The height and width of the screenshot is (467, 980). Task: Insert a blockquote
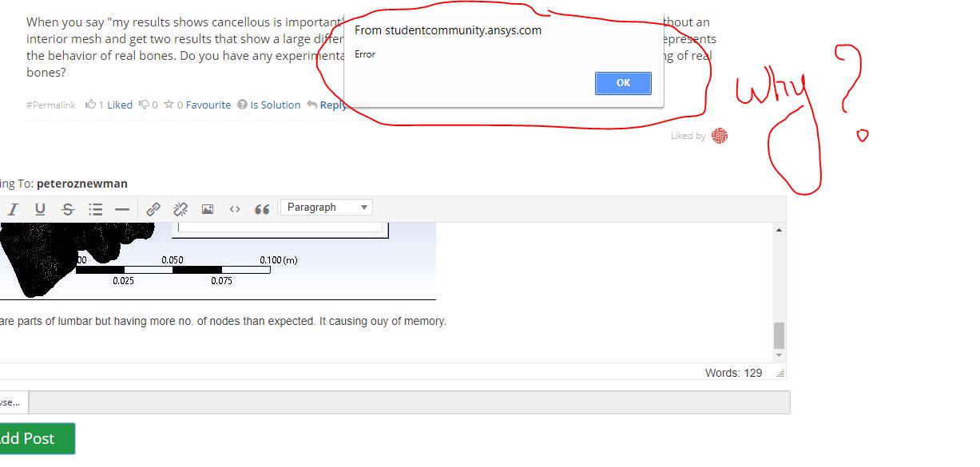click(x=262, y=209)
